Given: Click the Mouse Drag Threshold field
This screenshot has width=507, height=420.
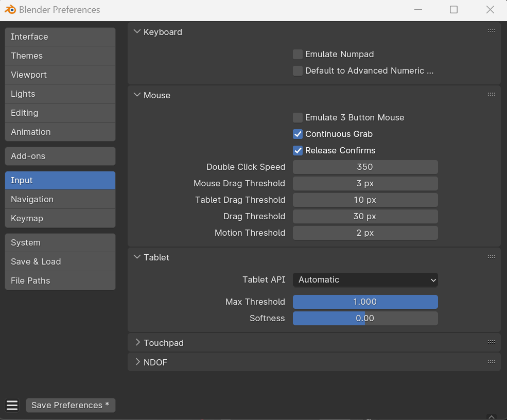Looking at the screenshot, I should click(x=365, y=183).
